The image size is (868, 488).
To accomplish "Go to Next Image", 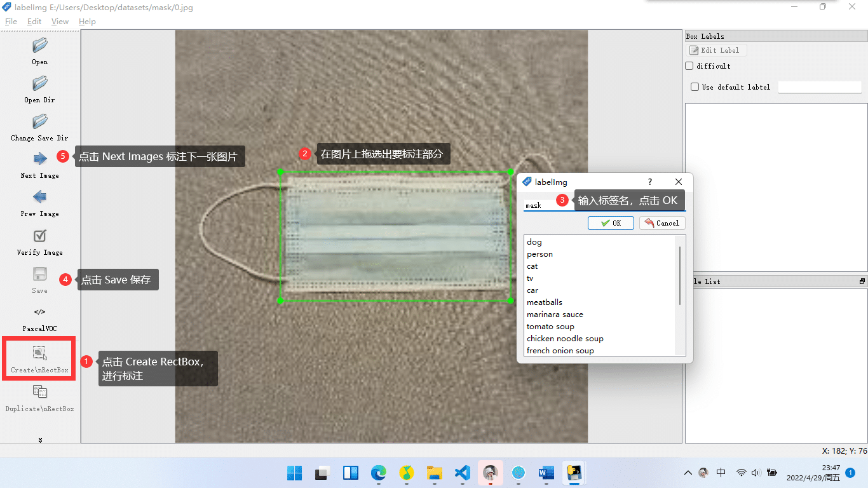I will click(x=40, y=159).
